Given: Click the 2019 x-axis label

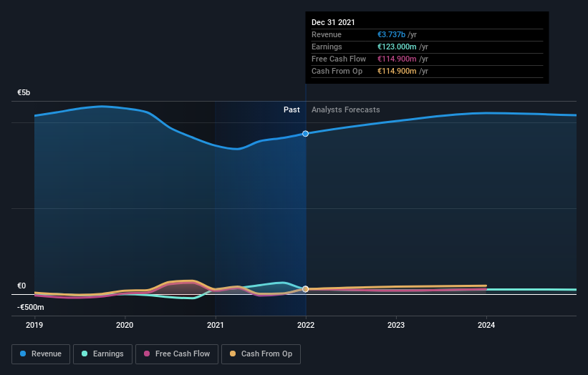Looking at the screenshot, I should tap(34, 325).
